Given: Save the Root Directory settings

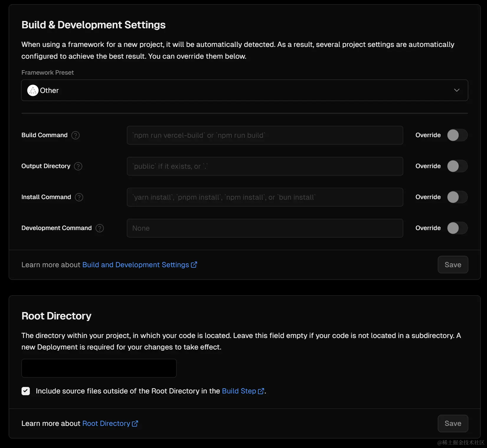Looking at the screenshot, I should (453, 424).
